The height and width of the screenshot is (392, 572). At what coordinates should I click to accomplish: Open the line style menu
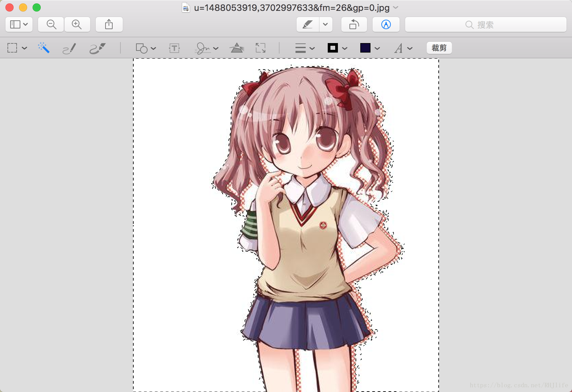click(x=301, y=48)
